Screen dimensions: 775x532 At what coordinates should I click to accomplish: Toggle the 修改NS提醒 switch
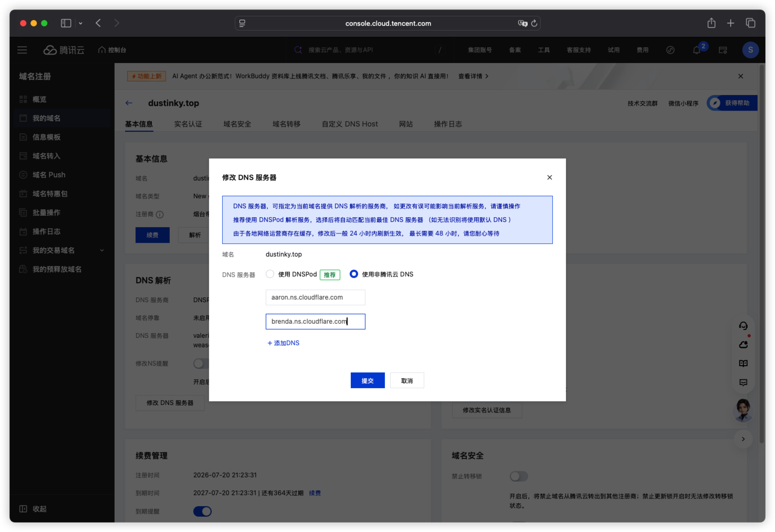(201, 364)
